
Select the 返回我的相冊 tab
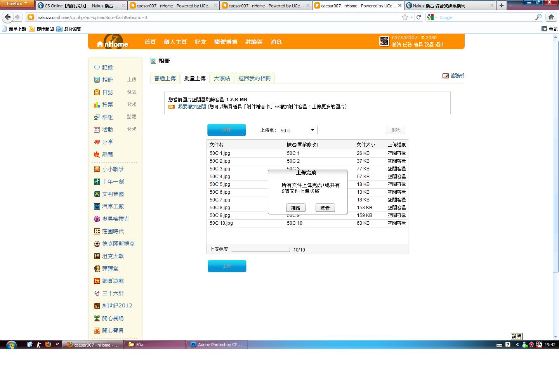pyautogui.click(x=255, y=78)
